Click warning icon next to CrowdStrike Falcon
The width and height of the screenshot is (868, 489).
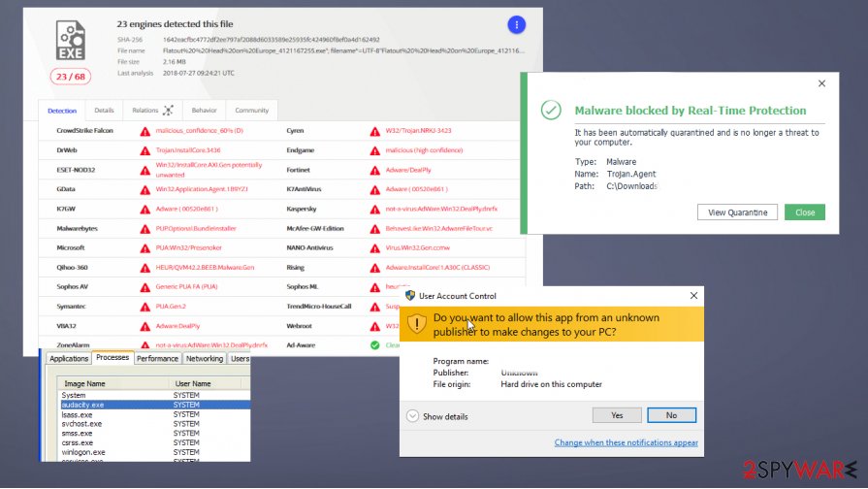(145, 131)
